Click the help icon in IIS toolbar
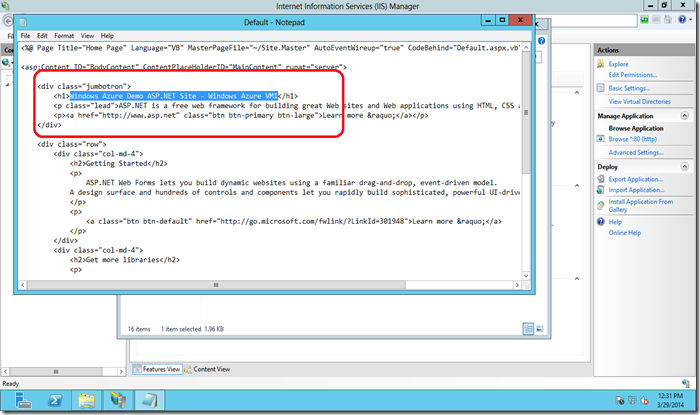 point(681,20)
